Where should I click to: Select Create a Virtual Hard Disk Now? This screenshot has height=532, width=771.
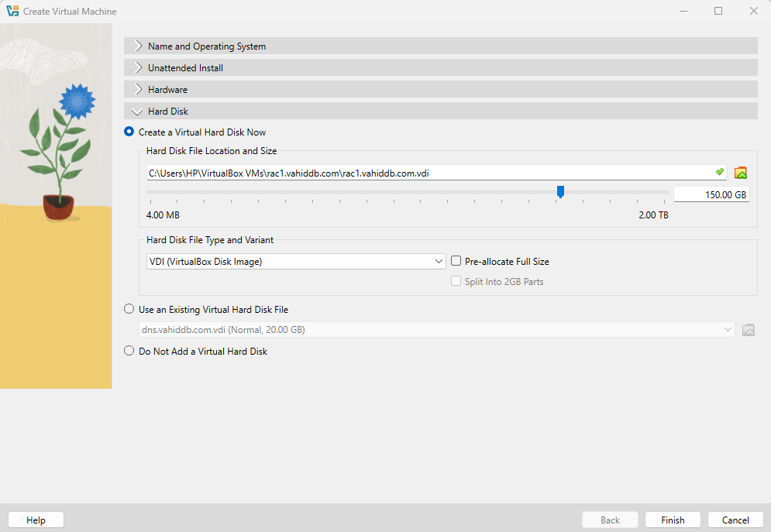click(x=129, y=132)
